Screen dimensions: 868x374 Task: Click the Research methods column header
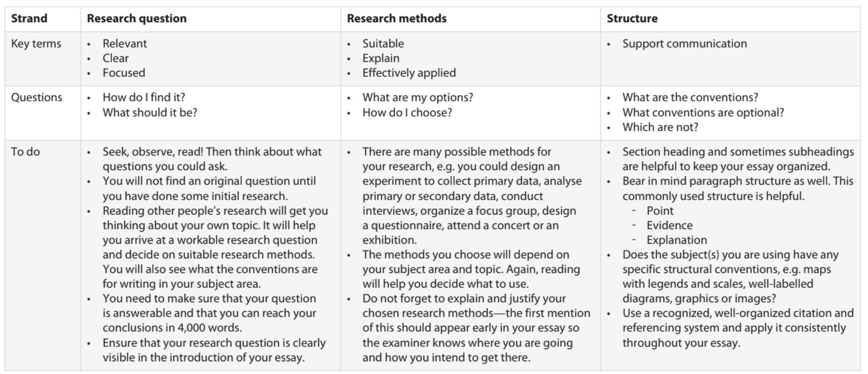pos(397,18)
